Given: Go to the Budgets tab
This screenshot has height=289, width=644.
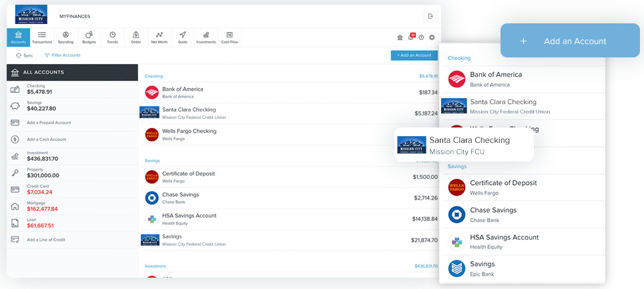Looking at the screenshot, I should 89,37.
